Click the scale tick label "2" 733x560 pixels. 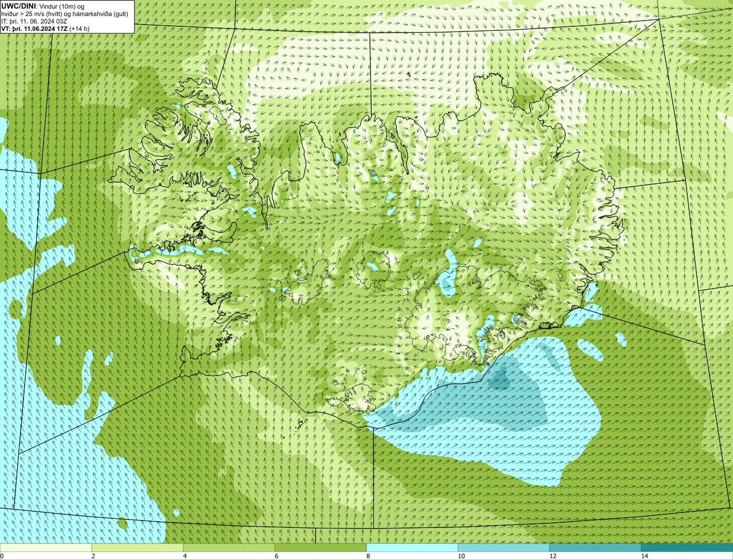point(93,556)
